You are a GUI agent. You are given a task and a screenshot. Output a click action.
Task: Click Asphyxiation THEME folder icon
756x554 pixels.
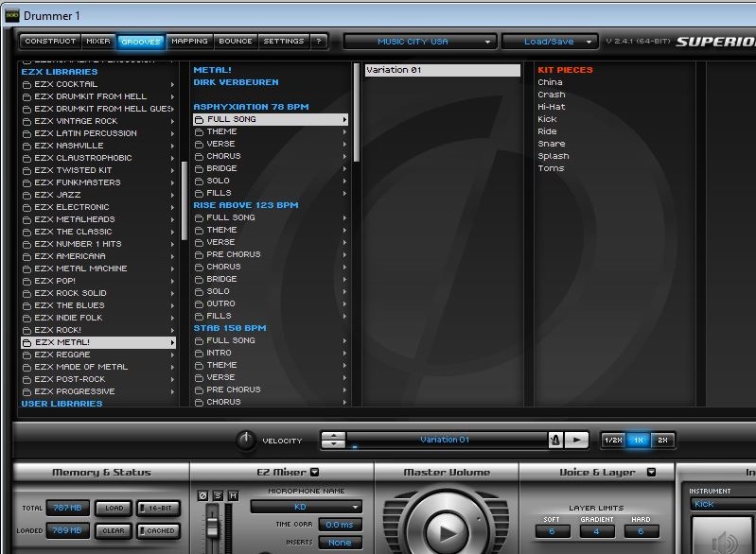pos(199,132)
